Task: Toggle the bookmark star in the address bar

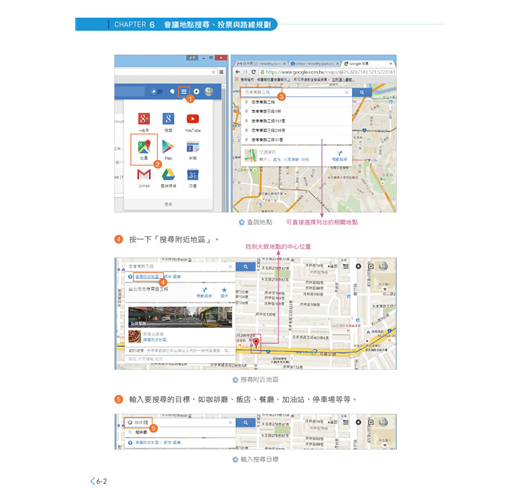Action: 213,72
